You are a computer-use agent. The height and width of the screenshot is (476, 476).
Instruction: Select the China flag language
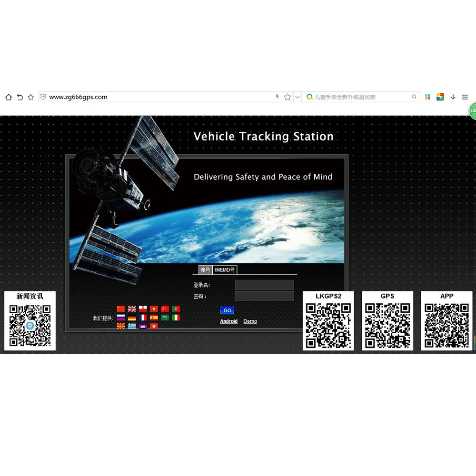pos(121,309)
